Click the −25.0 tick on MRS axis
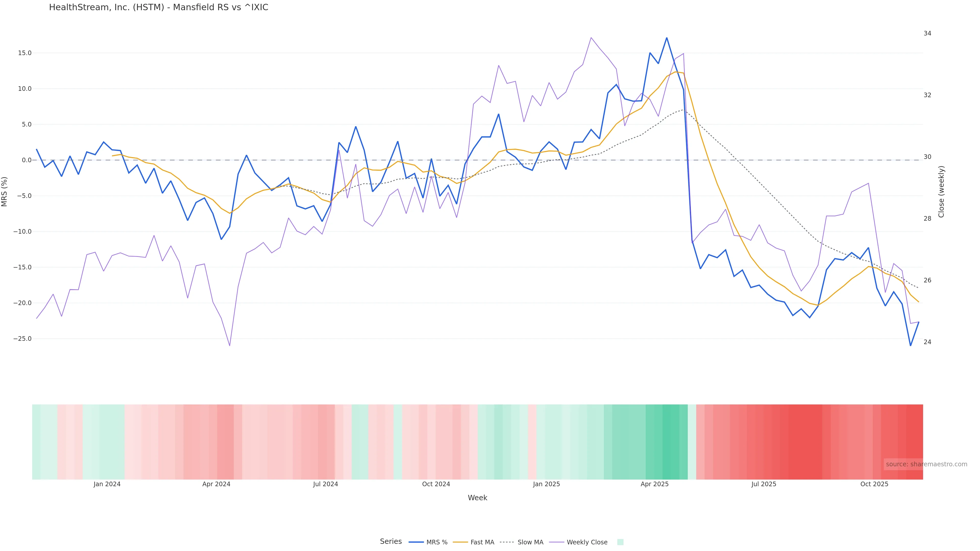Viewport: 980px width, 551px height. pyautogui.click(x=22, y=339)
